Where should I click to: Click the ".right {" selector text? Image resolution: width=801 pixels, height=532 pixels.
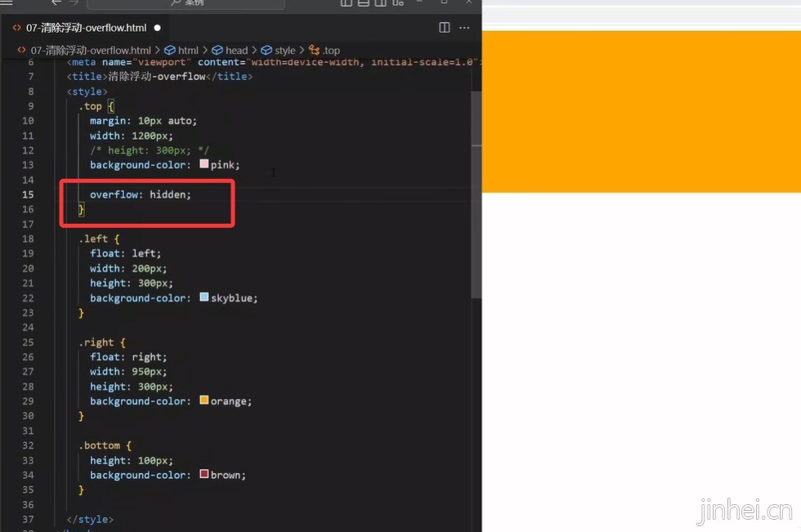[101, 342]
